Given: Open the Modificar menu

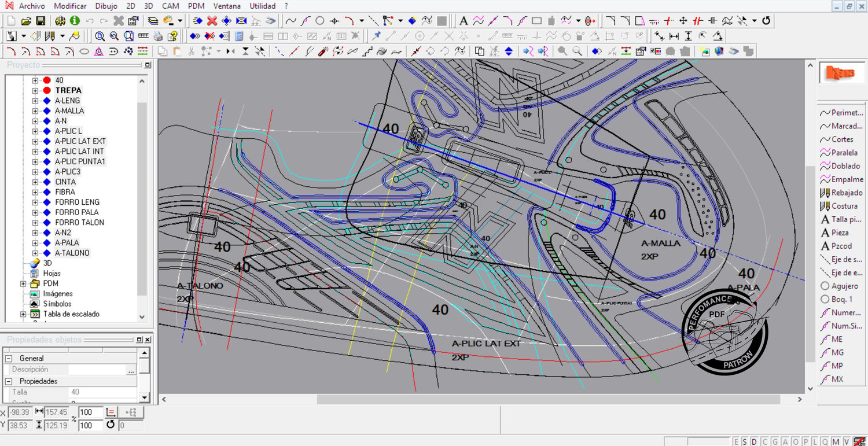Looking at the screenshot, I should pos(70,6).
